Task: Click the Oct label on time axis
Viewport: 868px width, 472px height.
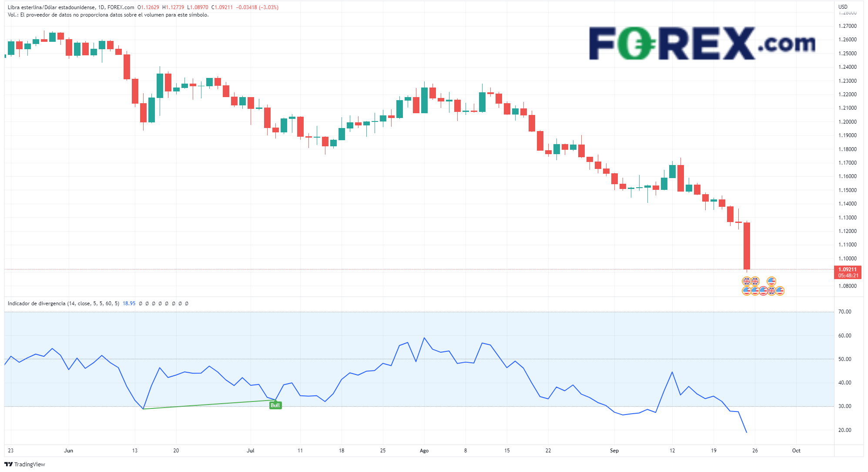Action: 796,451
